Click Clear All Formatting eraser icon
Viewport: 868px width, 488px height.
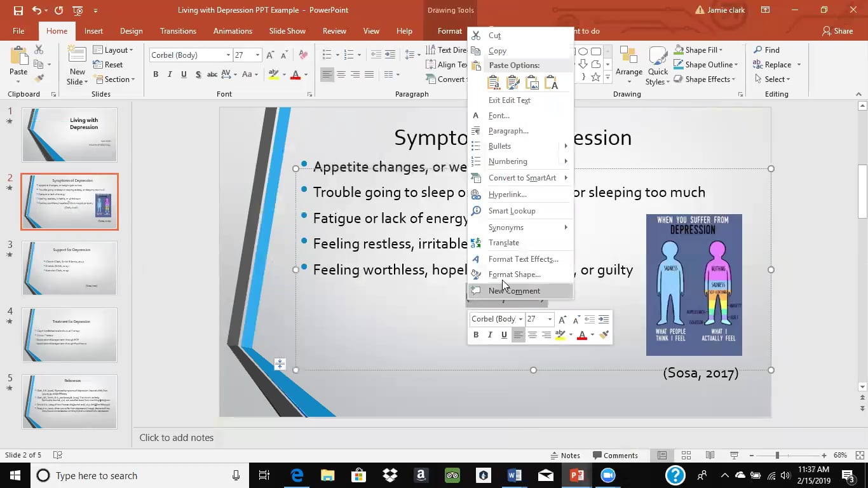tap(303, 55)
